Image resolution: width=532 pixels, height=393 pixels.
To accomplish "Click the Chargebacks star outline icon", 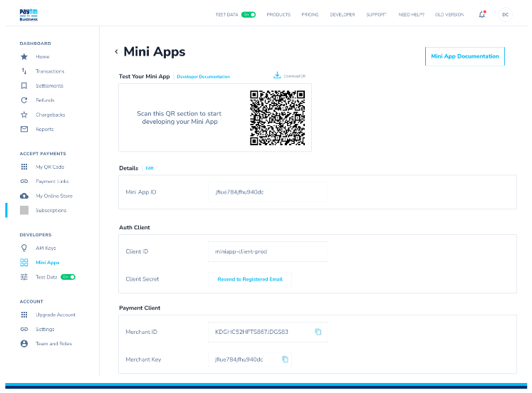I will point(24,115).
